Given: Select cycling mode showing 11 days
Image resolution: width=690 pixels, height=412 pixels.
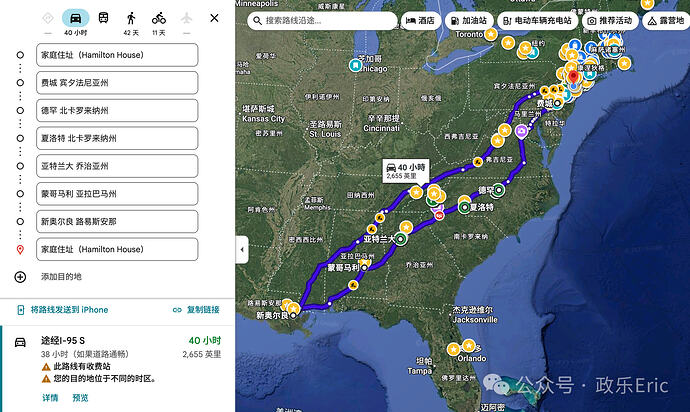Looking at the screenshot, I should [159, 19].
